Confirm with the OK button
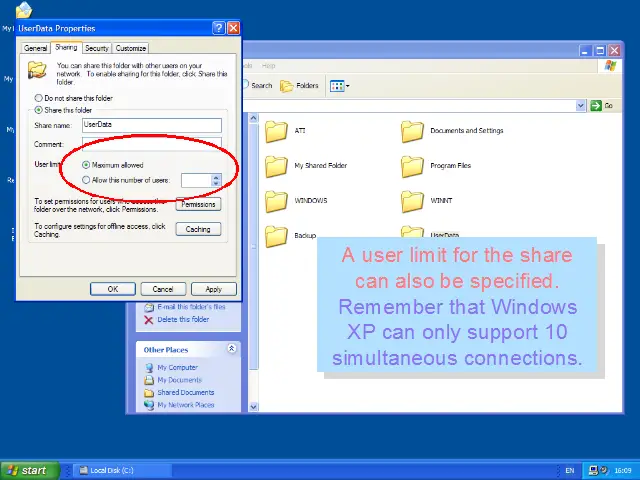The width and height of the screenshot is (640, 480). (113, 289)
